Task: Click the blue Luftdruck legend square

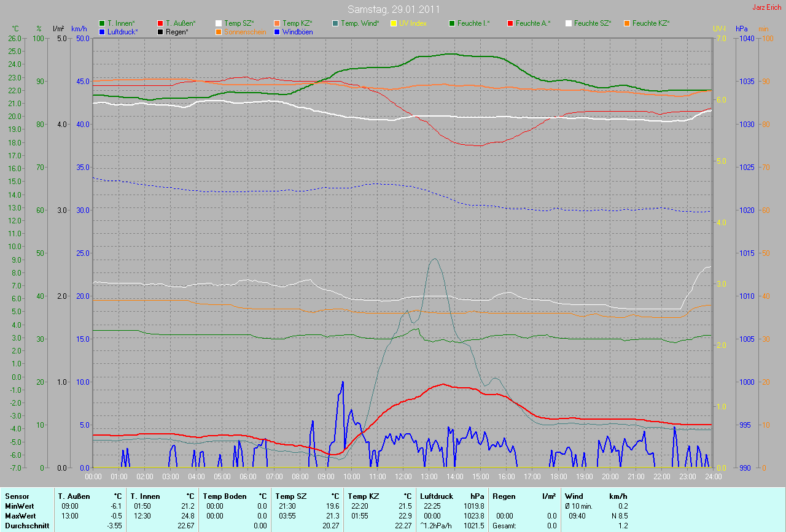Action: [x=103, y=31]
